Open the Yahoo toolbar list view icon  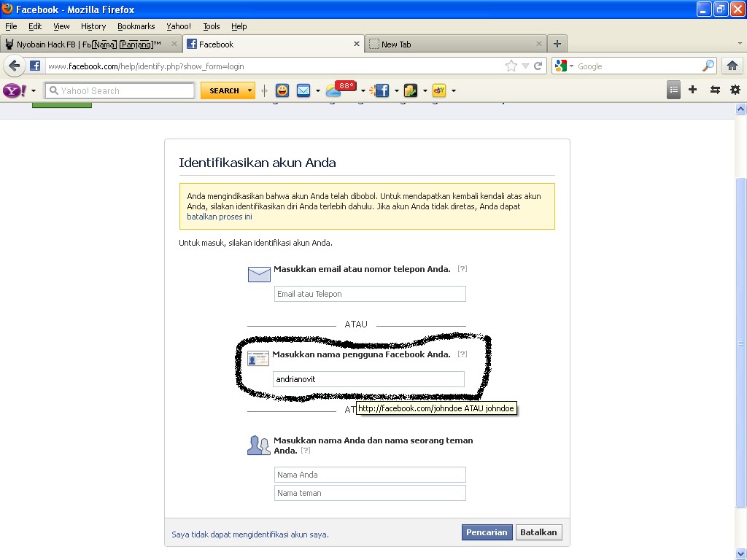(x=673, y=90)
